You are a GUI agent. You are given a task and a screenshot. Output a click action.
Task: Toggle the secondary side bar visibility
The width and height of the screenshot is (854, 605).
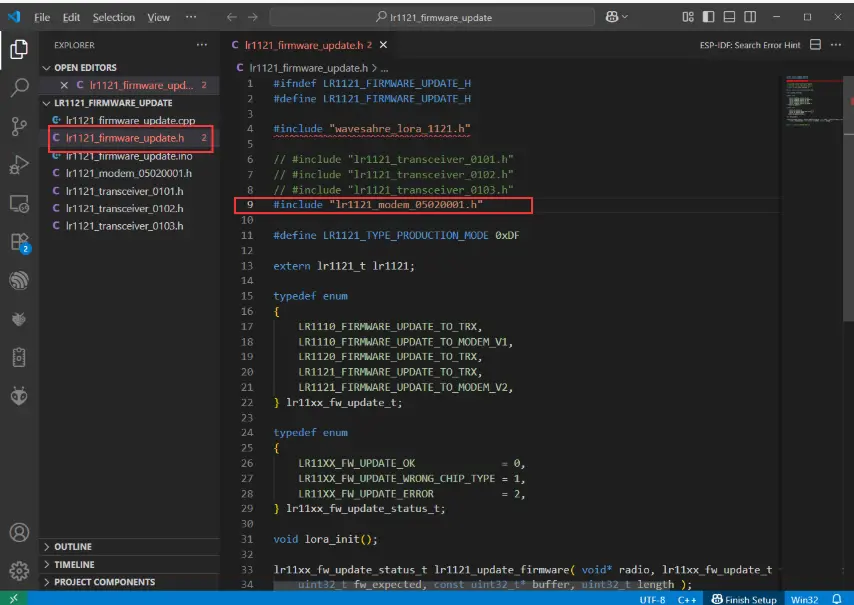[x=750, y=17]
